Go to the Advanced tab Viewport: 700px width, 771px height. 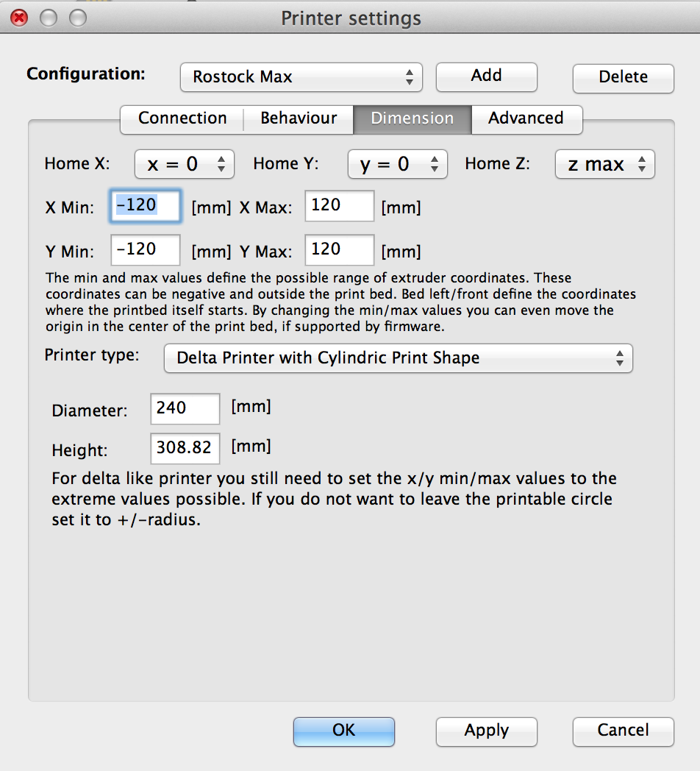526,119
